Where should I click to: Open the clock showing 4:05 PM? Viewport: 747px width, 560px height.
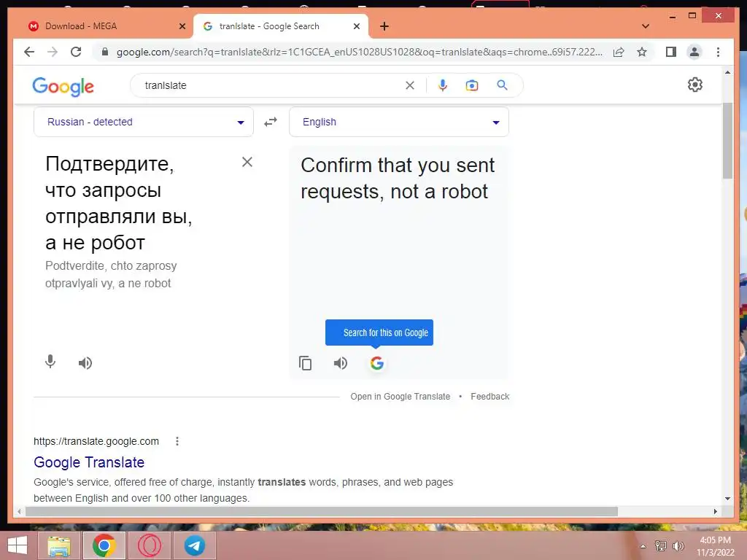tap(716, 546)
